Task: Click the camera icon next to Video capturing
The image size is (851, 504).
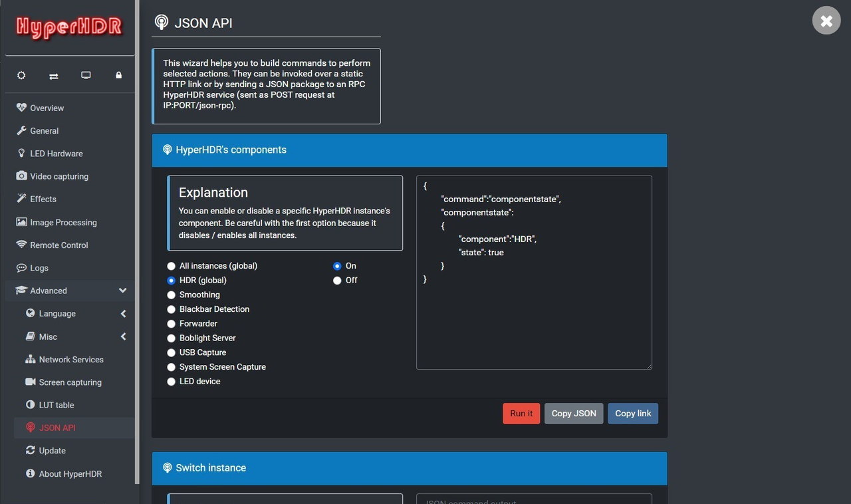Action: (x=21, y=176)
